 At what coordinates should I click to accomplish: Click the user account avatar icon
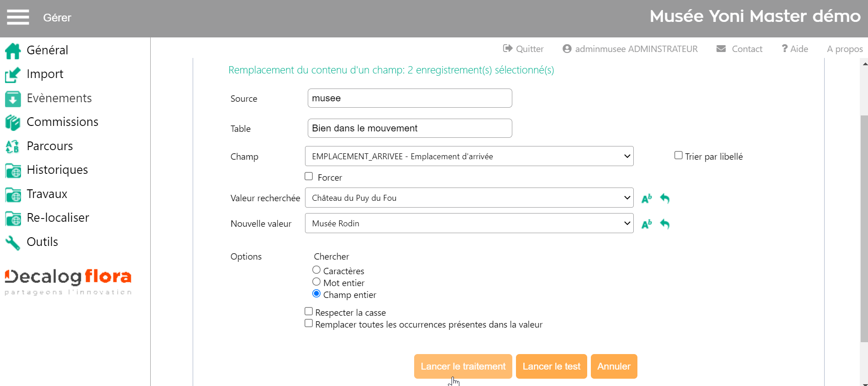click(567, 48)
